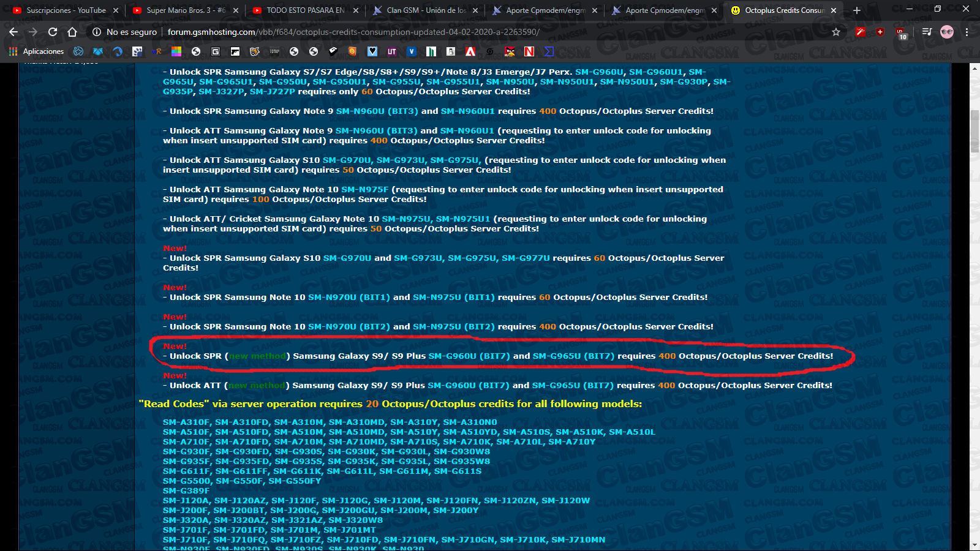Open the gun icon bookmark
Image resolution: width=980 pixels, height=551 pixels.
tap(235, 51)
